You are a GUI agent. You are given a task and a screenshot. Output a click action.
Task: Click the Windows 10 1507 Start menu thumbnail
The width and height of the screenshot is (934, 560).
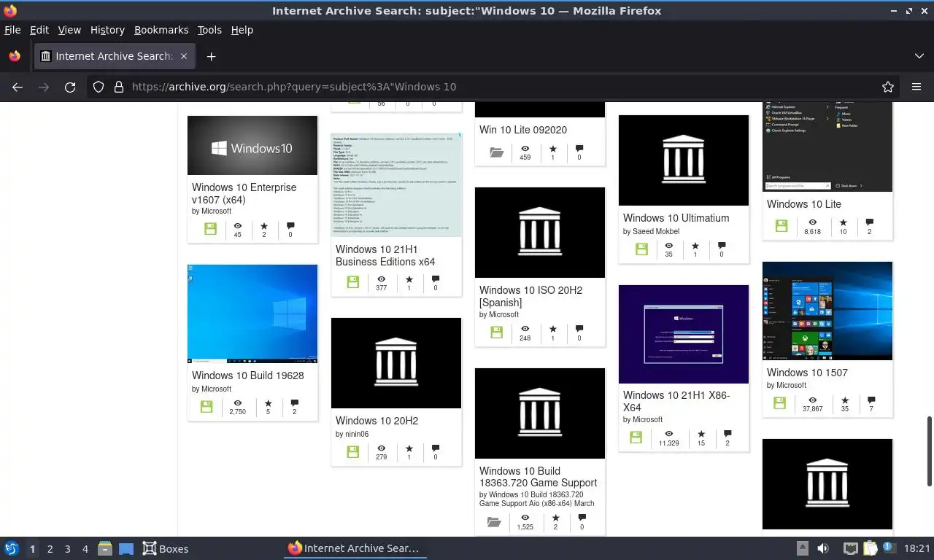[827, 311]
